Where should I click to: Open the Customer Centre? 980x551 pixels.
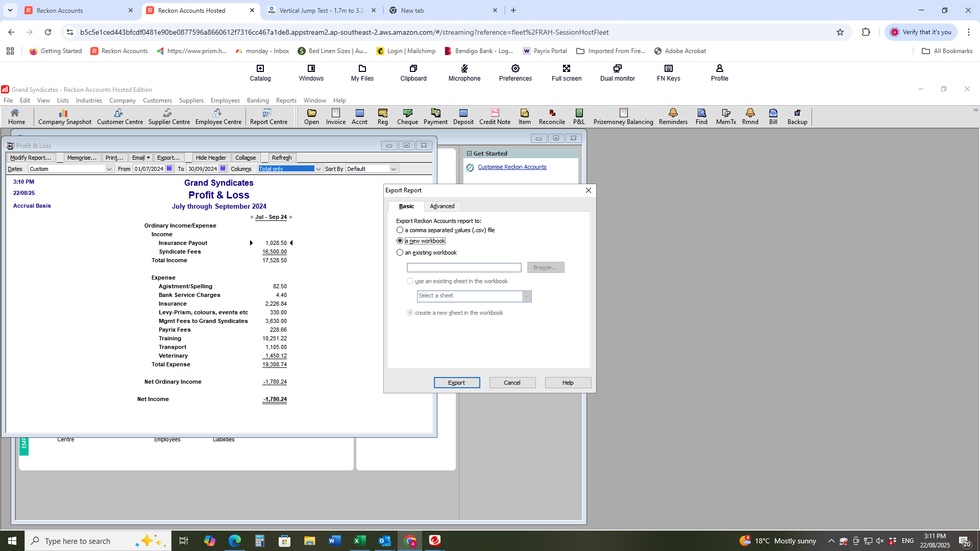[x=119, y=116]
